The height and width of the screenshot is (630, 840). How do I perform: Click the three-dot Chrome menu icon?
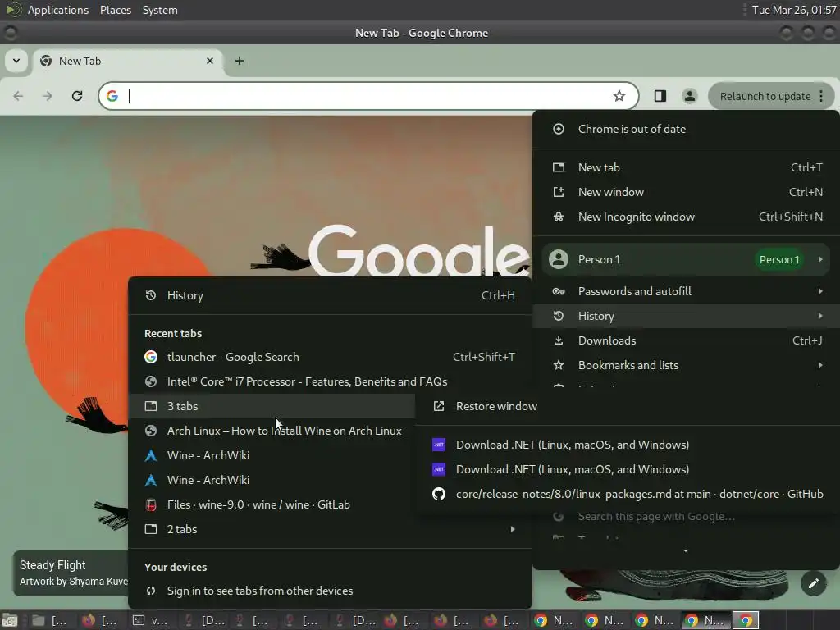821,96
